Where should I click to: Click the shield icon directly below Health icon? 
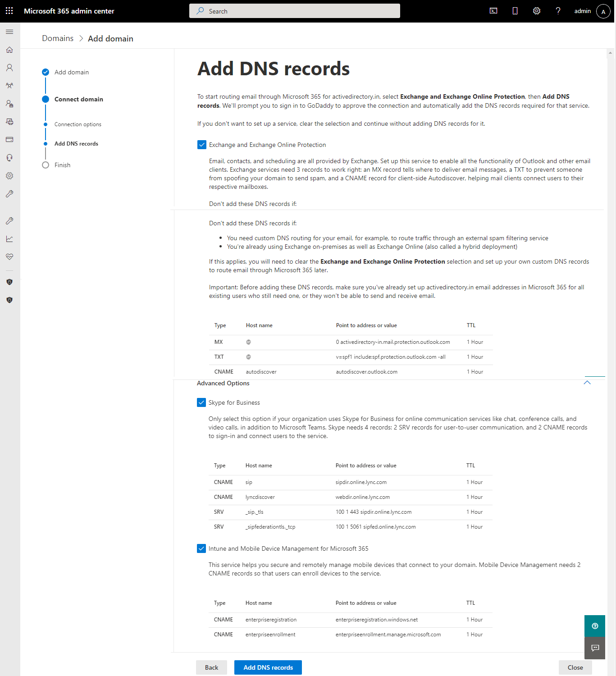(9, 282)
